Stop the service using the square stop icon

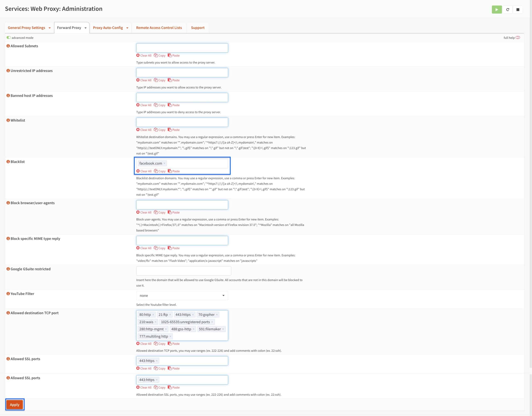coord(518,10)
